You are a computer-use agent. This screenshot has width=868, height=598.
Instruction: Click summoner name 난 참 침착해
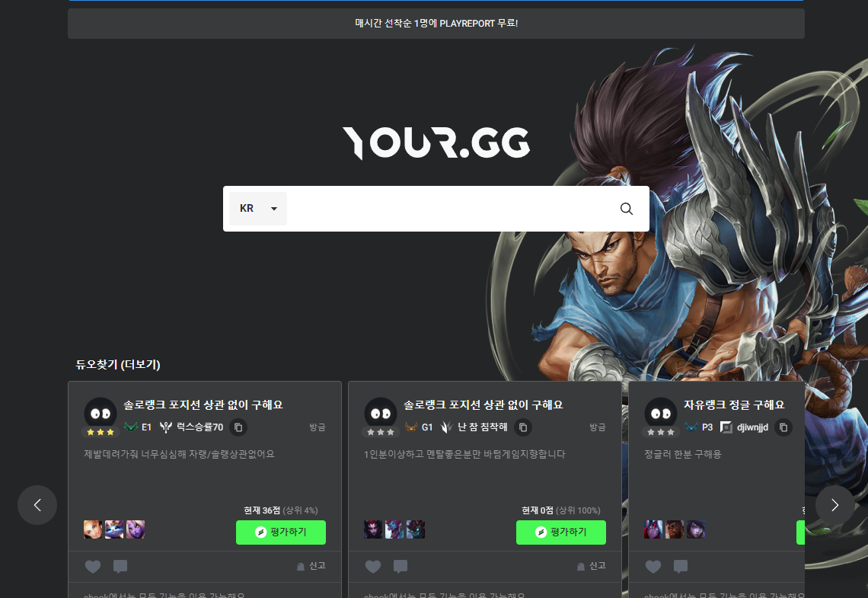pos(482,427)
